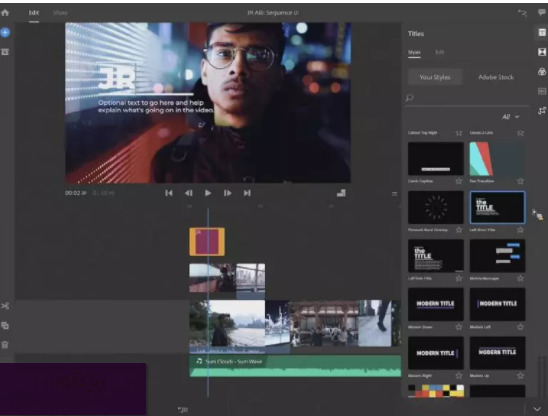This screenshot has height=416, width=548.
Task: Step forward one frame
Action: [228, 193]
